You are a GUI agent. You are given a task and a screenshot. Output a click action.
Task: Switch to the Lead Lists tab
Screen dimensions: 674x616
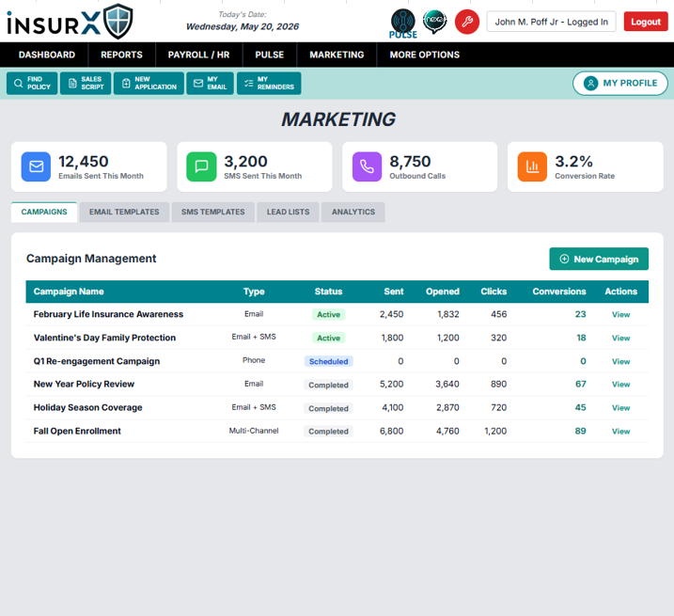(288, 212)
